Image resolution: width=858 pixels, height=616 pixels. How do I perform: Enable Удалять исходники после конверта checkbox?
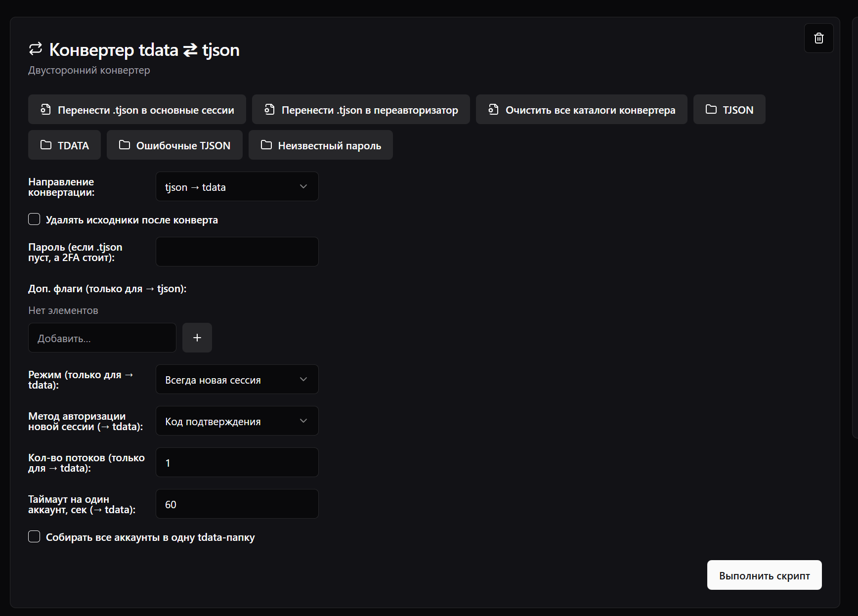pos(34,219)
